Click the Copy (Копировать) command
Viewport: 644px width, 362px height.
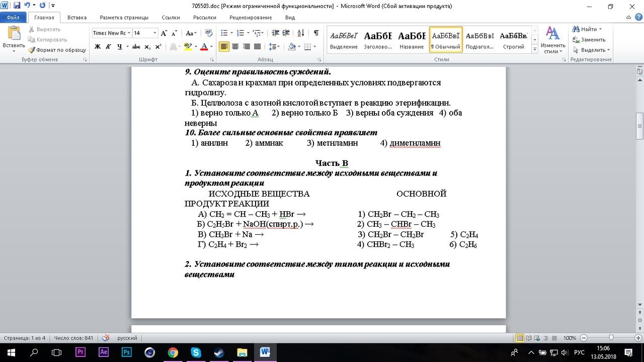pos(47,40)
